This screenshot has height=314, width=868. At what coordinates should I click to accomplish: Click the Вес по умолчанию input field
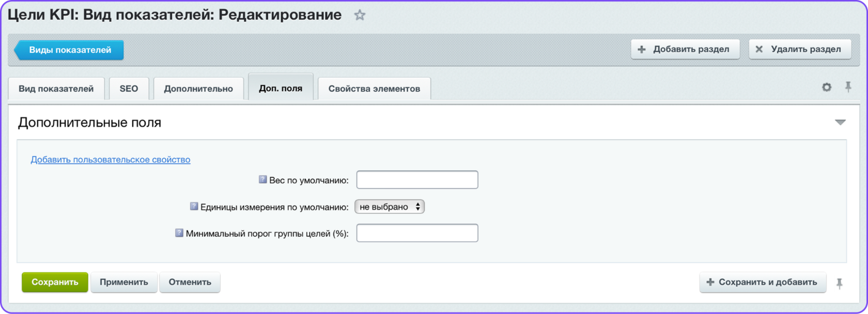click(417, 180)
